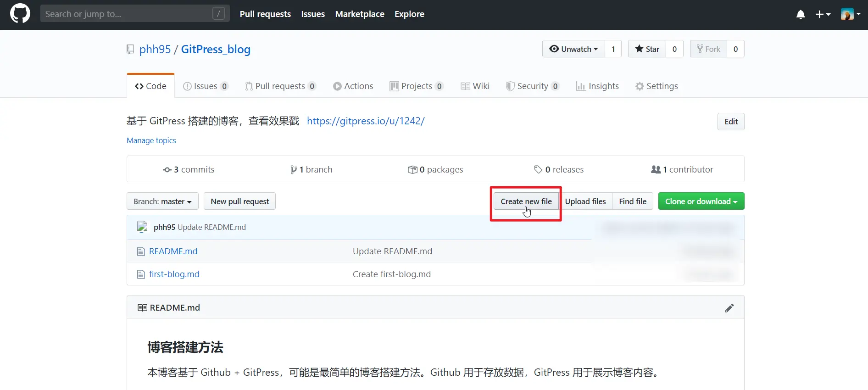Focus the Search or jump to field
Viewport: 868px width, 390px height.
pos(135,14)
